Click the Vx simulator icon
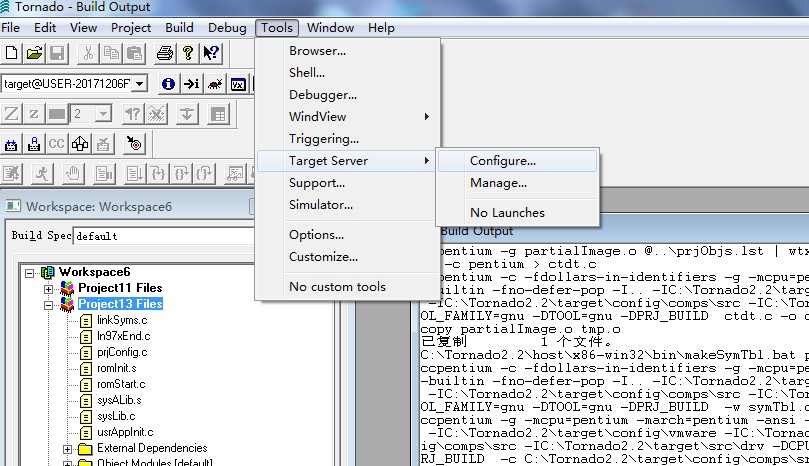The height and width of the screenshot is (466, 809). [238, 84]
